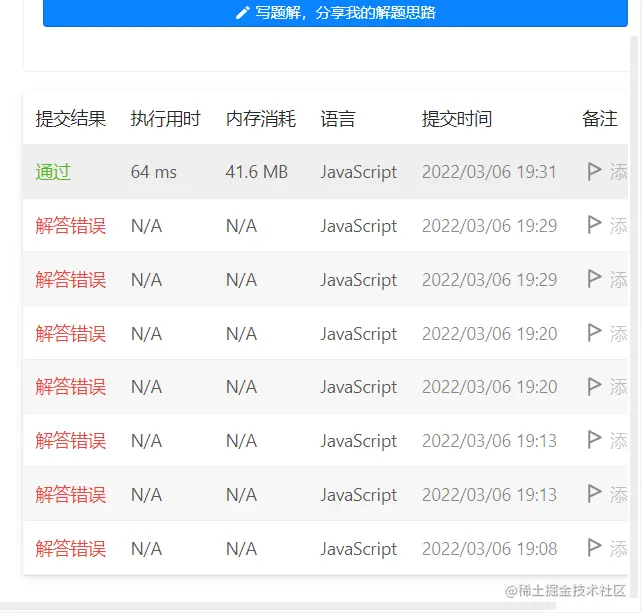Click the 提交时间 column header
Image resolution: width=643 pixels, height=615 pixels.
(x=457, y=119)
